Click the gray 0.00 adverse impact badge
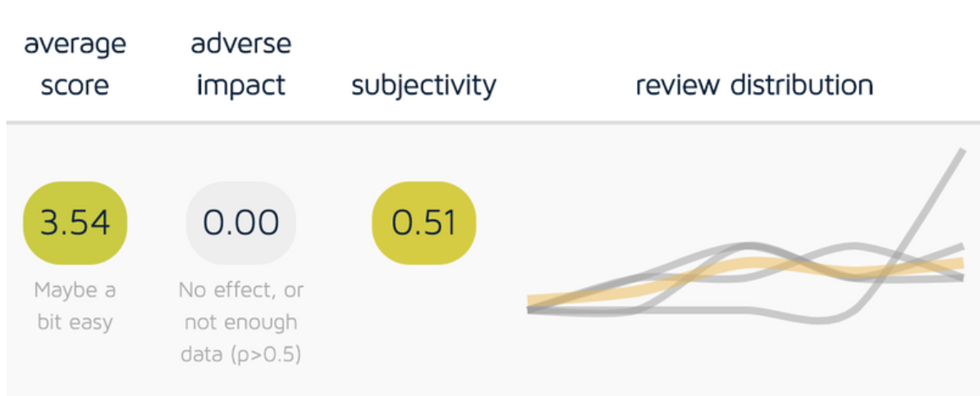Viewport: 980px width, 396px height. pyautogui.click(x=241, y=223)
